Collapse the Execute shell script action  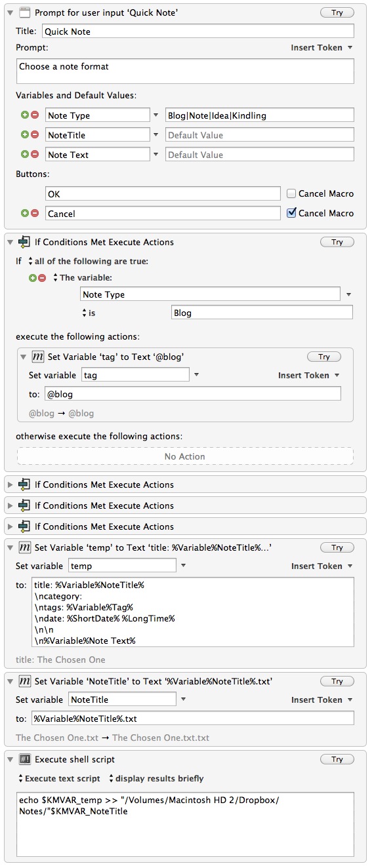[10, 759]
